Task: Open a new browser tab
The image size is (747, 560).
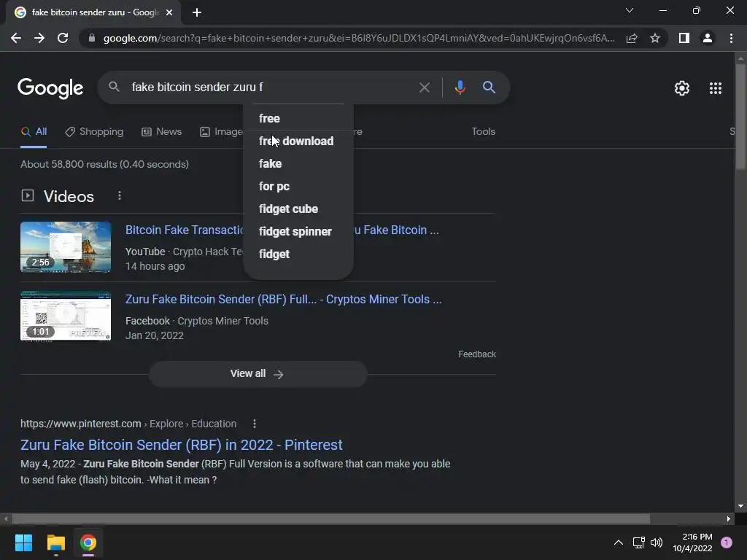Action: click(x=197, y=12)
